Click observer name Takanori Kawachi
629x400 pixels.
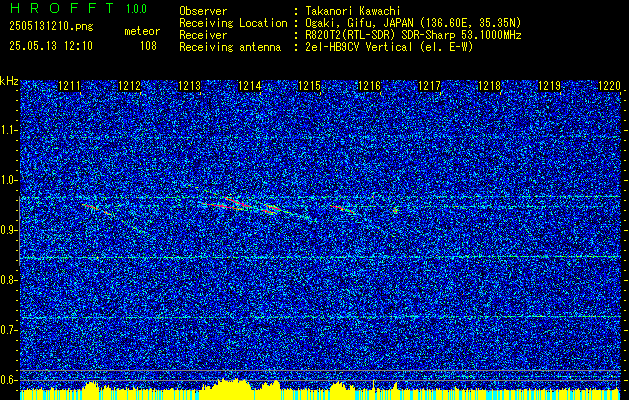point(353,11)
